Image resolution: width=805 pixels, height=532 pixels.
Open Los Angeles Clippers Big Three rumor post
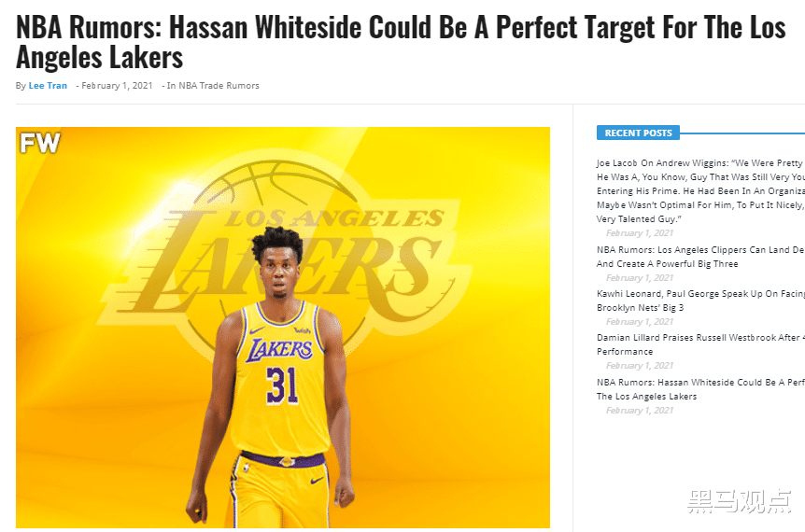[x=700, y=257]
